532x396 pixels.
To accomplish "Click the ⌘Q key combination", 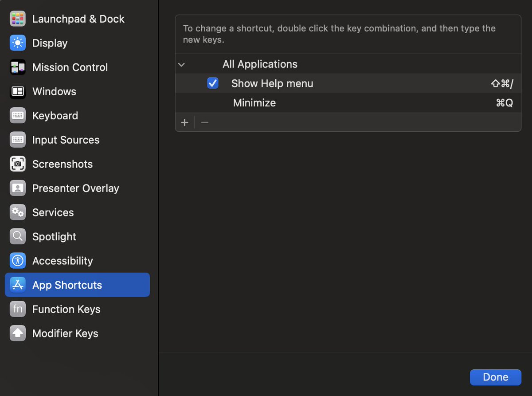I will [505, 103].
